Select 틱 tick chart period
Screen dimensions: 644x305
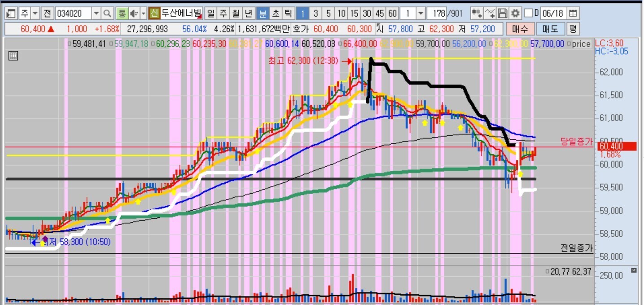(288, 13)
